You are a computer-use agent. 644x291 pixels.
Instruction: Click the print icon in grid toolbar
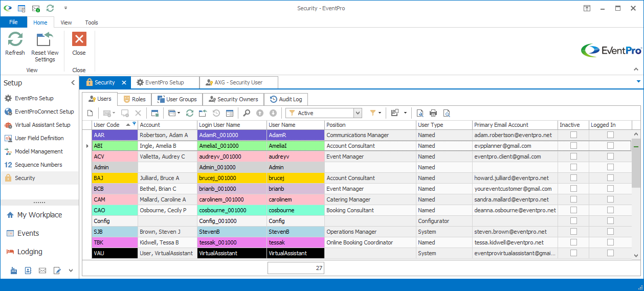(433, 113)
